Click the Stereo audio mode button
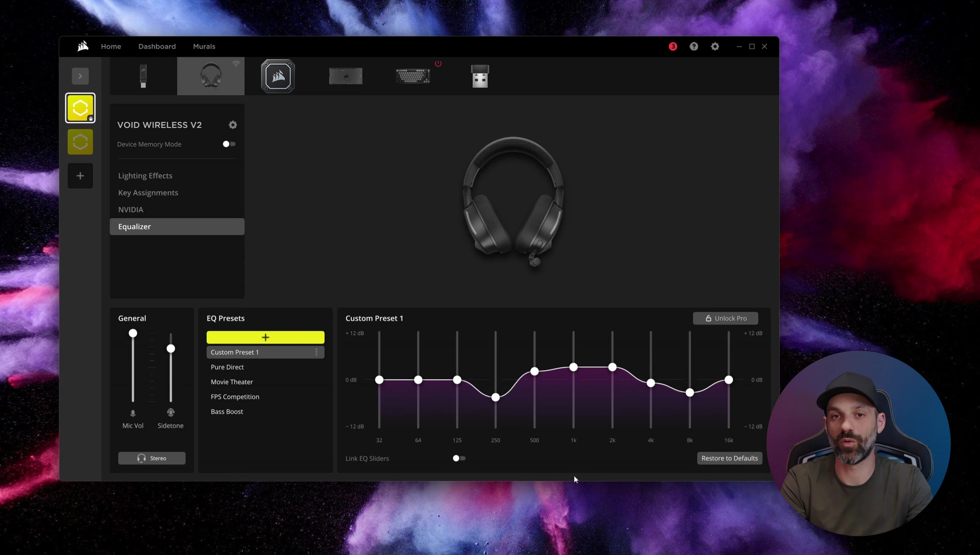Image resolution: width=980 pixels, height=555 pixels. [x=152, y=458]
